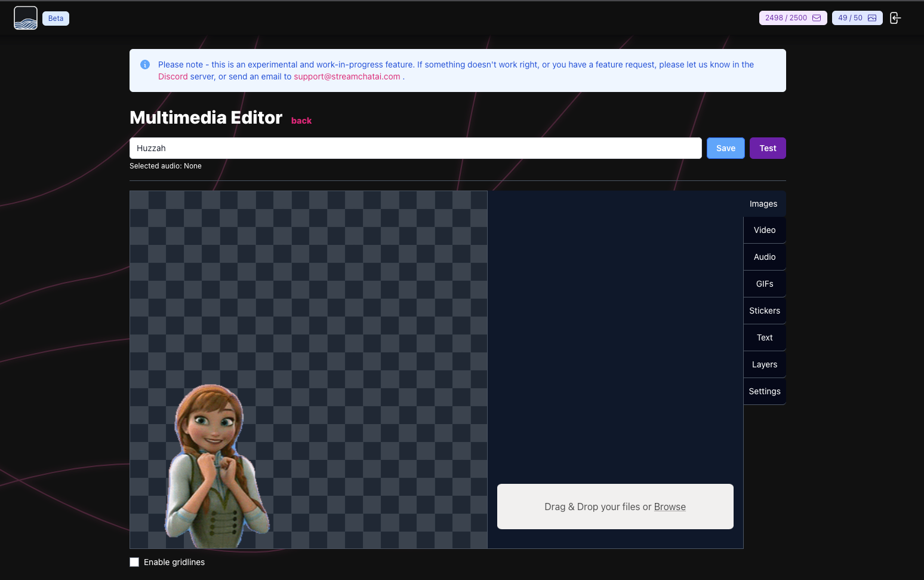Enable the gridlines checkbox

click(x=134, y=562)
